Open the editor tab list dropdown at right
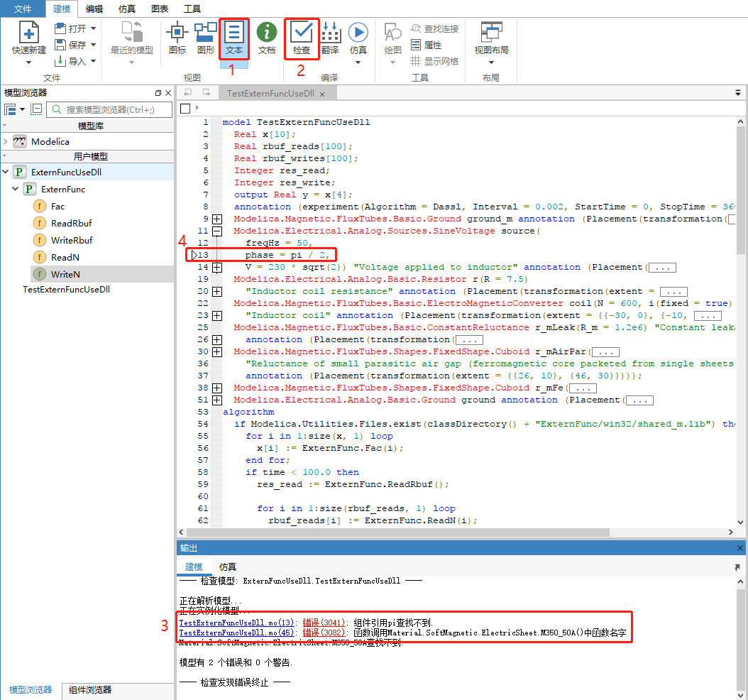Screen dimensions: 748x700 (737, 92)
